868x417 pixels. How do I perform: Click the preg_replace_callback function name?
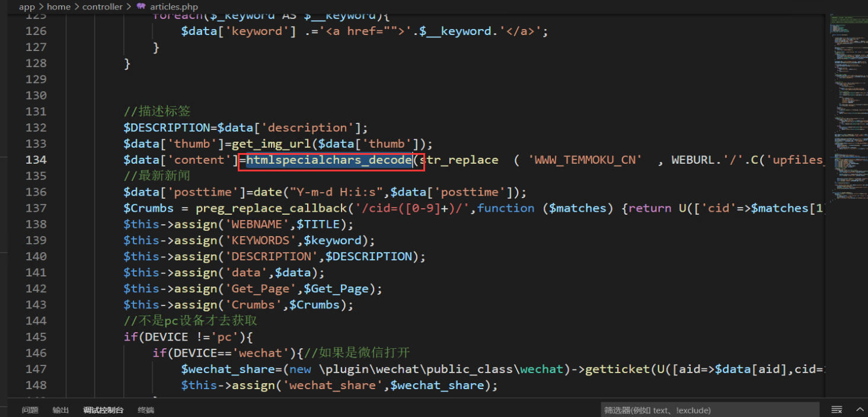272,208
